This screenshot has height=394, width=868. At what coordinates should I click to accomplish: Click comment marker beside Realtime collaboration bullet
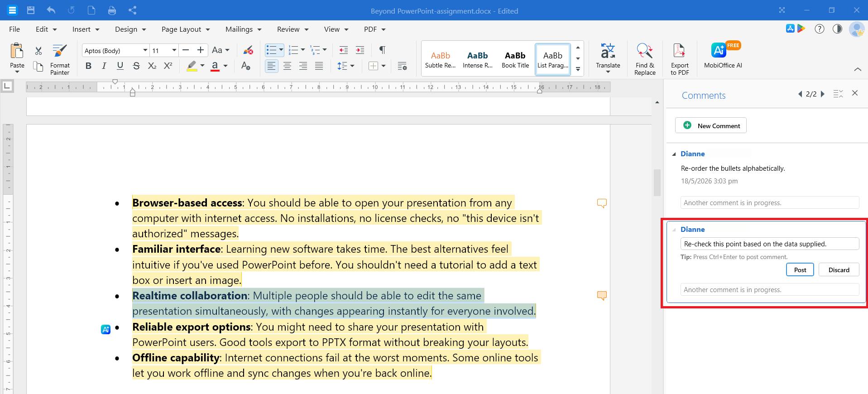tap(602, 296)
